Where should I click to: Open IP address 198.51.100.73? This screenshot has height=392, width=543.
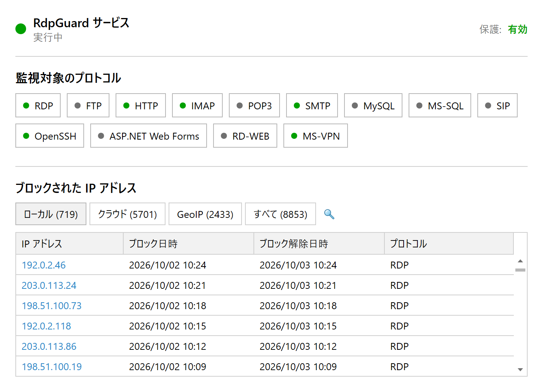(x=51, y=306)
